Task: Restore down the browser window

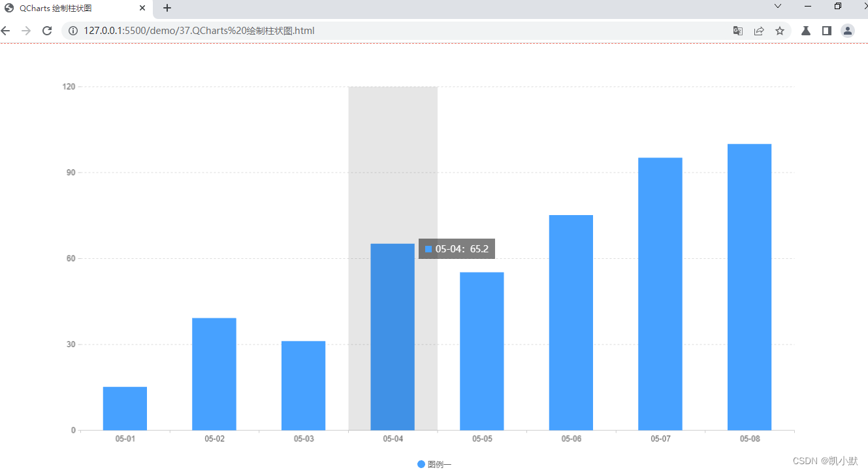Action: pos(838,6)
